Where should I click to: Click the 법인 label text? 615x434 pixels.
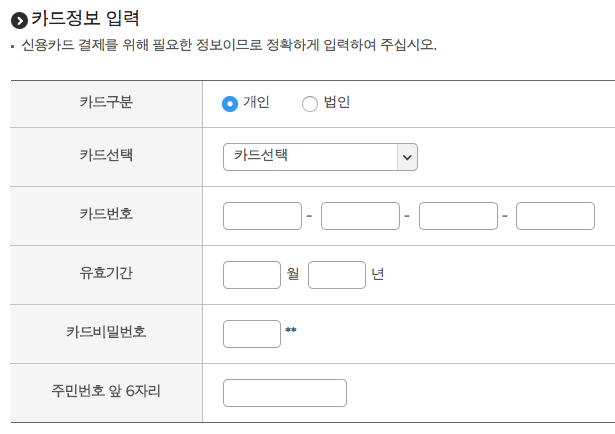pos(337,102)
